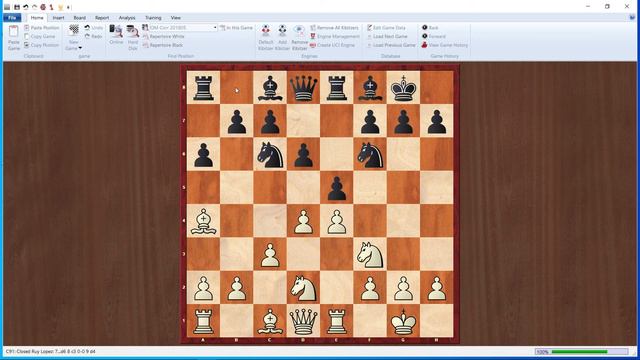Switch to the Insert ribbon tab

(x=58, y=18)
